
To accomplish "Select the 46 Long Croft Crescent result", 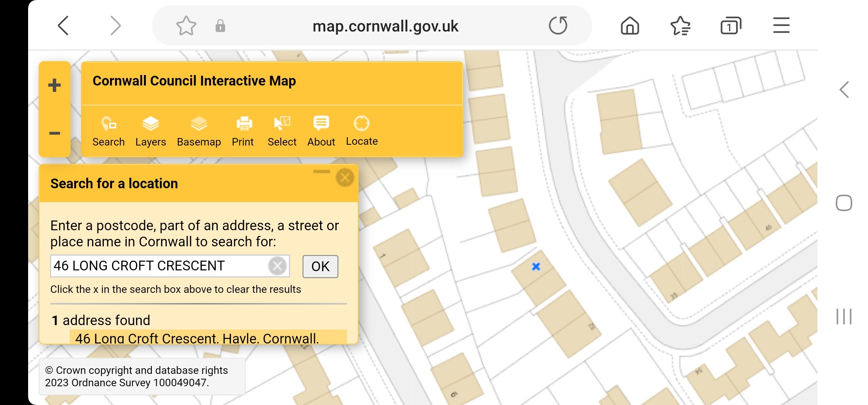I will tap(197, 338).
